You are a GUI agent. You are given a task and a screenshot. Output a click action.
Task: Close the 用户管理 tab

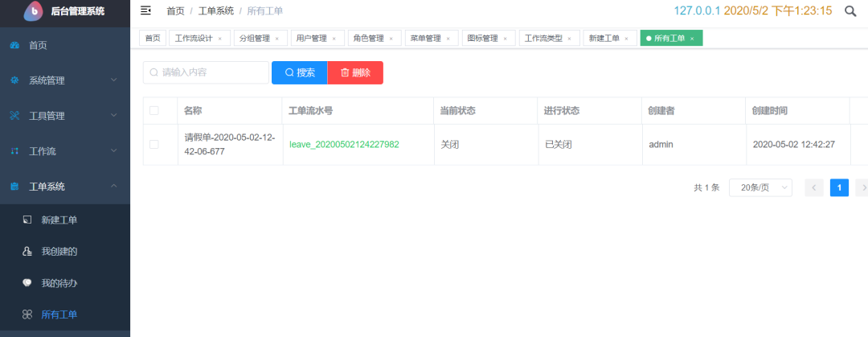(334, 39)
